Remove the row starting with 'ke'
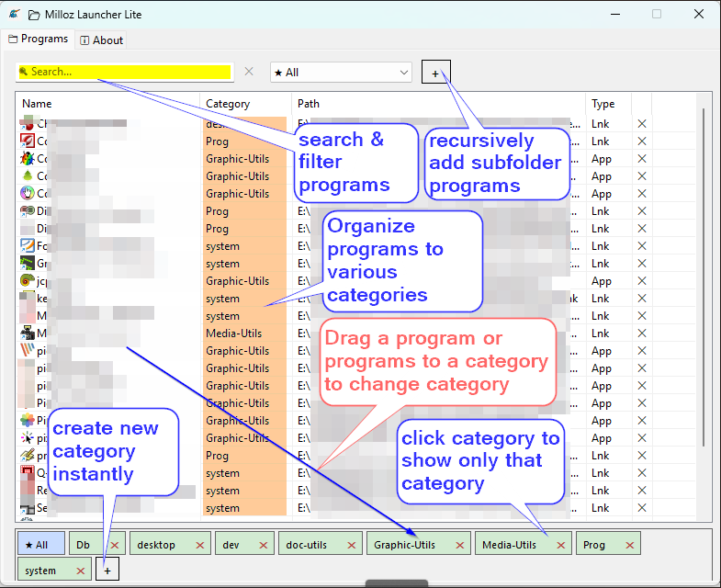This screenshot has width=721, height=588. 642,299
